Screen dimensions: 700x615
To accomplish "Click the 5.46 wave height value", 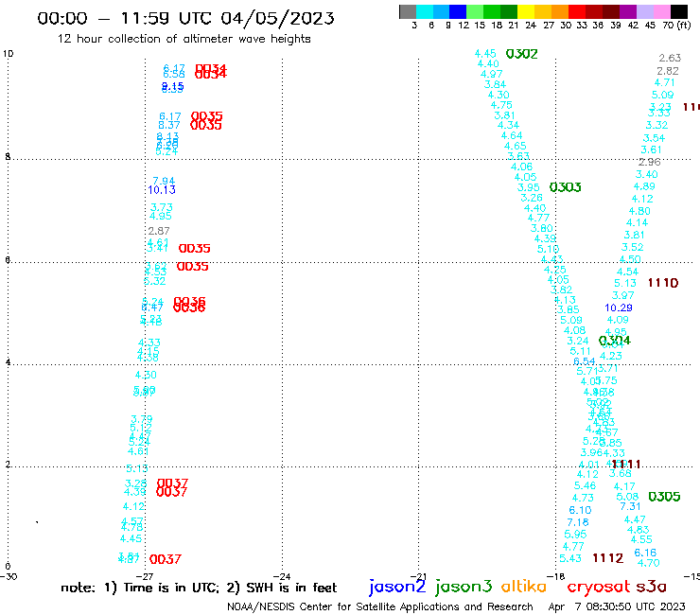I will point(585,485).
